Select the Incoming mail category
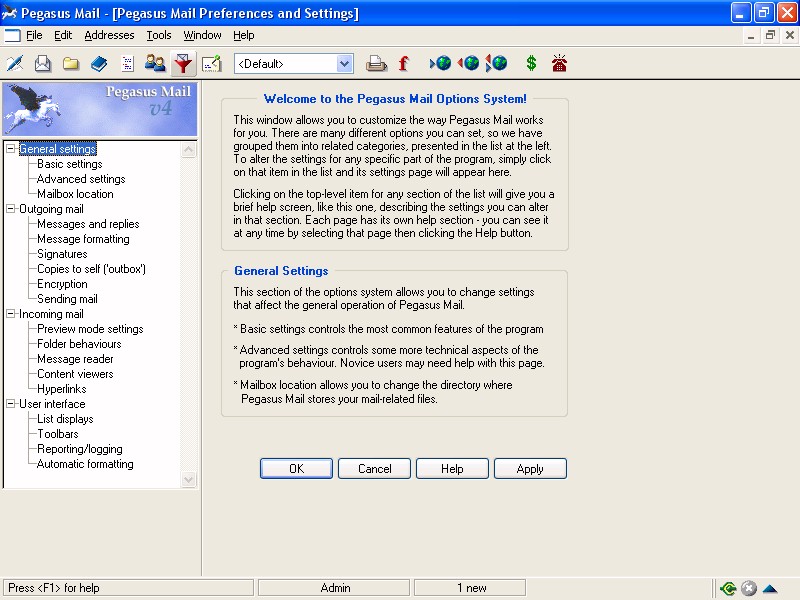 point(52,314)
